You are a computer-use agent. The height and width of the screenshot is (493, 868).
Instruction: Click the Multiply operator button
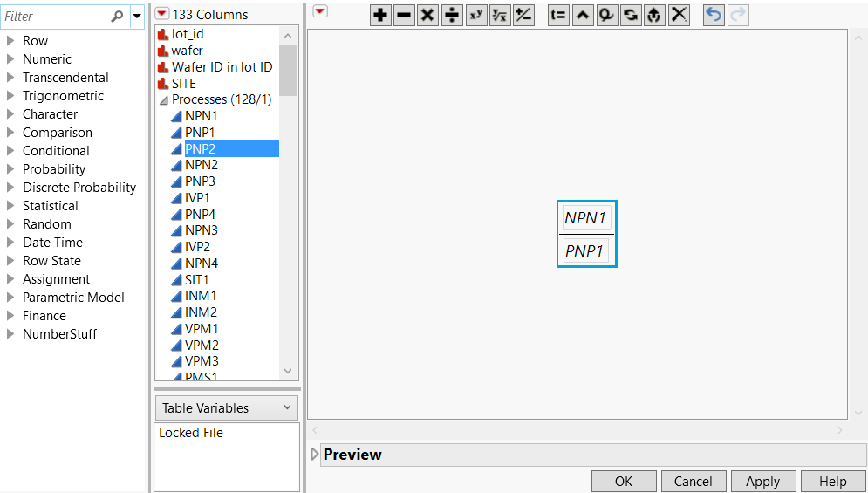point(428,15)
